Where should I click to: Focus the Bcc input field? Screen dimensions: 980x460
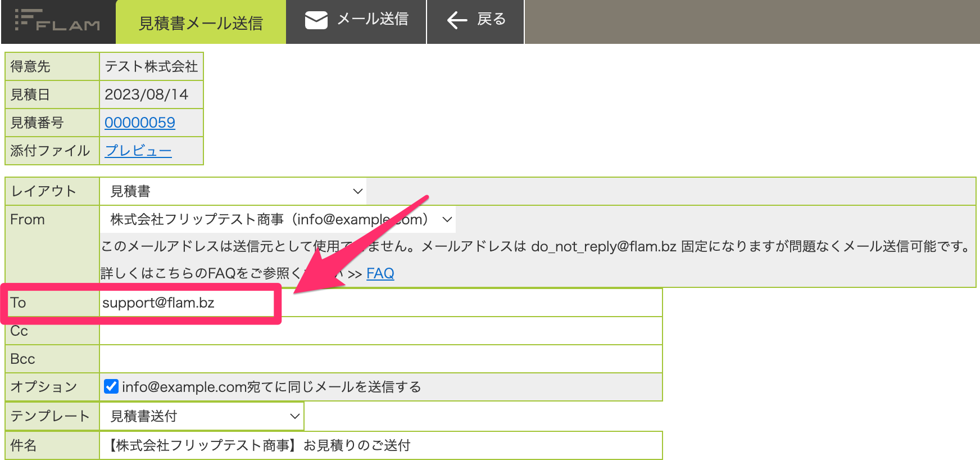[x=381, y=359]
